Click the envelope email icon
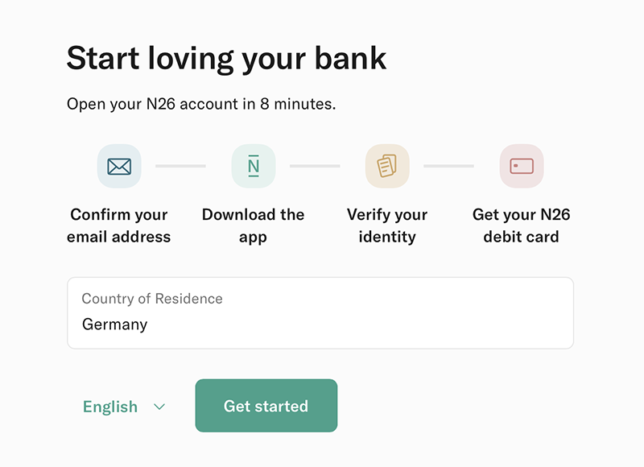This screenshot has width=644, height=467. pos(119,166)
